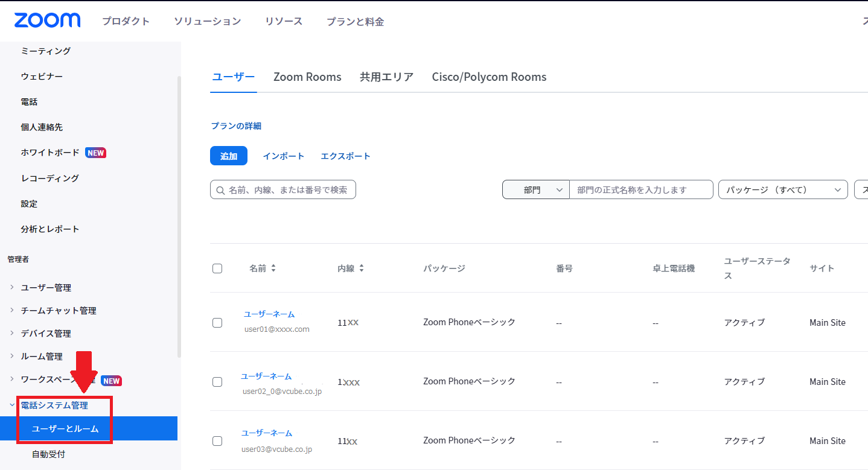
Task: Click the name, extension or number search field
Action: [x=283, y=189]
